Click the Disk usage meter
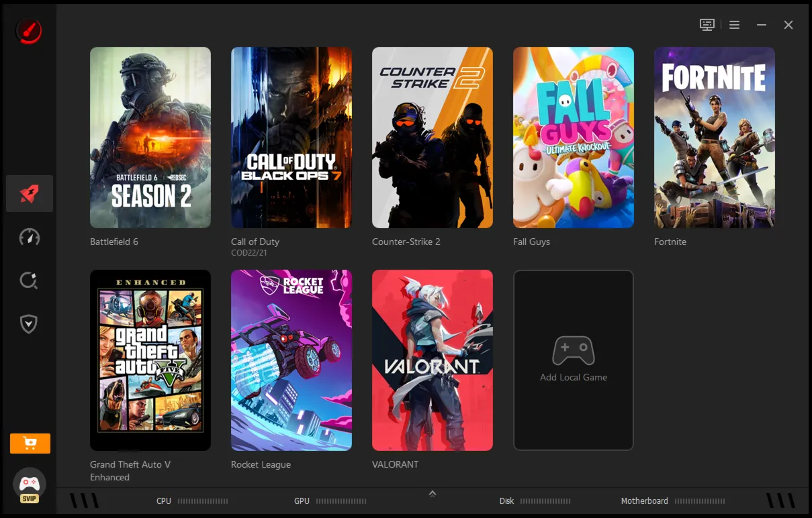Viewport: 812px width, 518px height. [545, 501]
